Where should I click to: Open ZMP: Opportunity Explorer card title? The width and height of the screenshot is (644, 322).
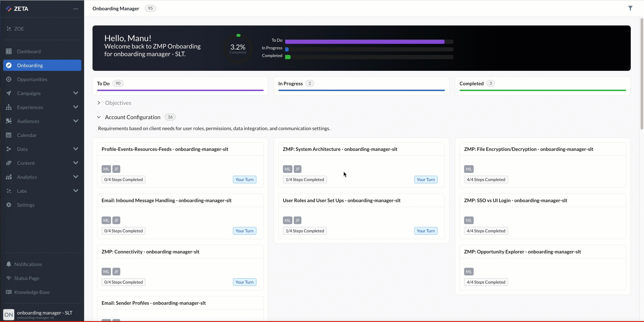[522, 252]
